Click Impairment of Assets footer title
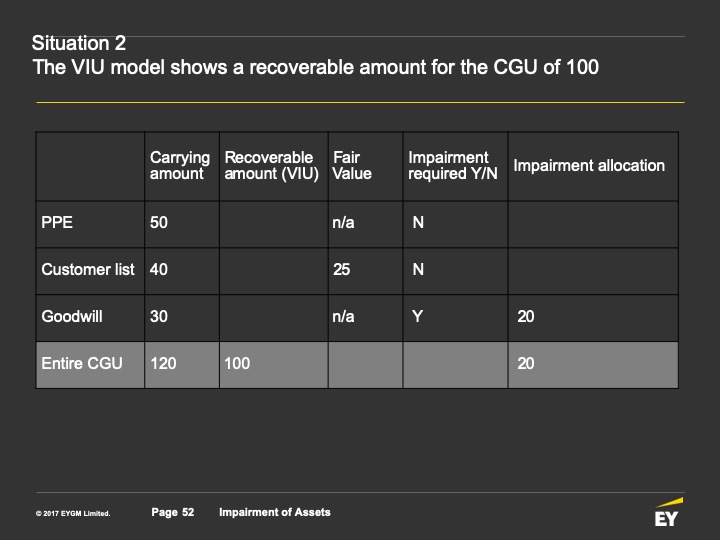Image resolution: width=720 pixels, height=540 pixels. [x=275, y=512]
